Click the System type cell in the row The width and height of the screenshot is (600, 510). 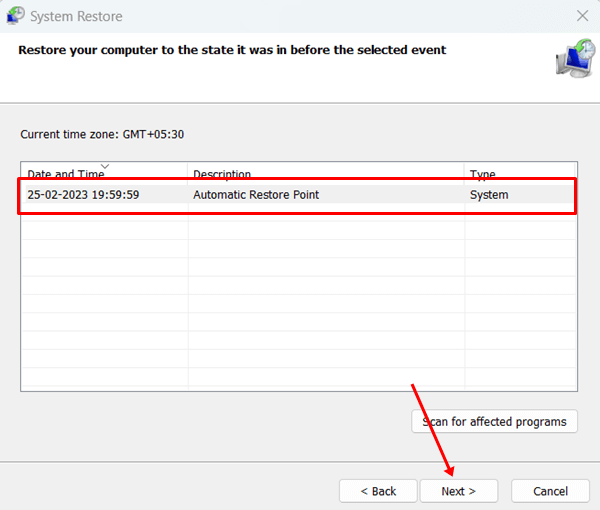(x=489, y=195)
